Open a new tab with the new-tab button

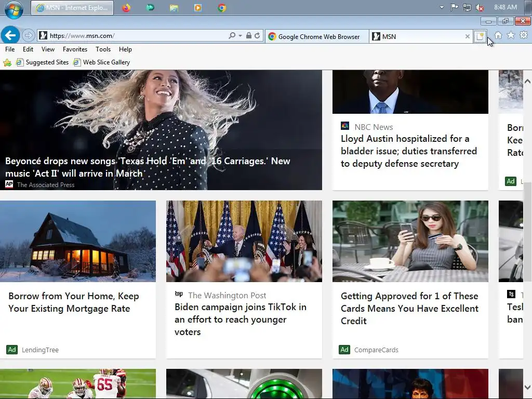coord(480,36)
